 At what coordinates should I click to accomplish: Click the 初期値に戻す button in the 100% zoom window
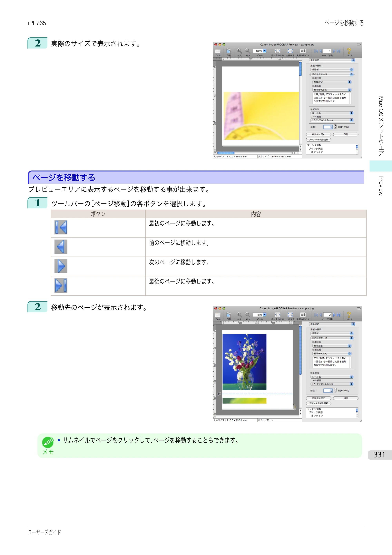[x=318, y=134]
